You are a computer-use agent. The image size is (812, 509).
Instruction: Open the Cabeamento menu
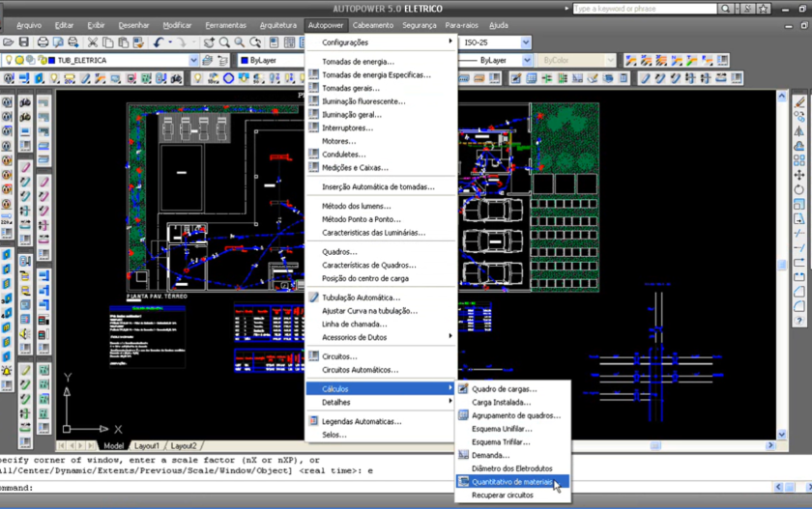click(x=372, y=25)
